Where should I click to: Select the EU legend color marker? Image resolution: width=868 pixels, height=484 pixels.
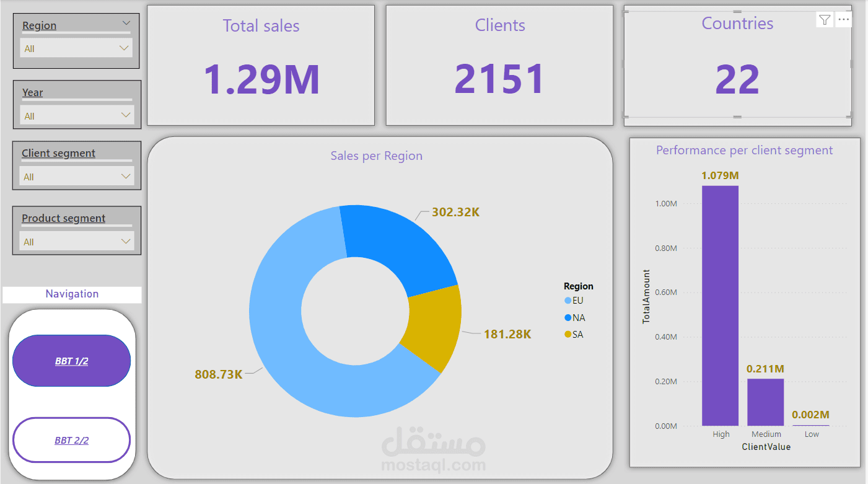[568, 301]
